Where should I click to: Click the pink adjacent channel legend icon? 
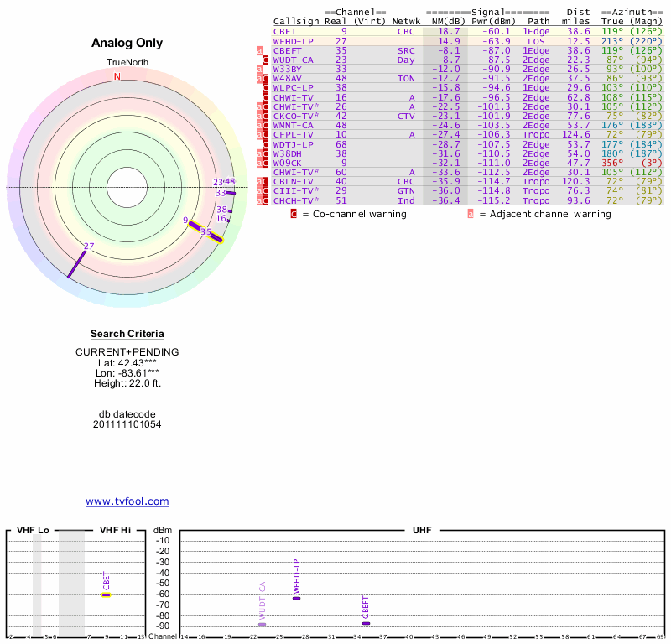tap(471, 214)
